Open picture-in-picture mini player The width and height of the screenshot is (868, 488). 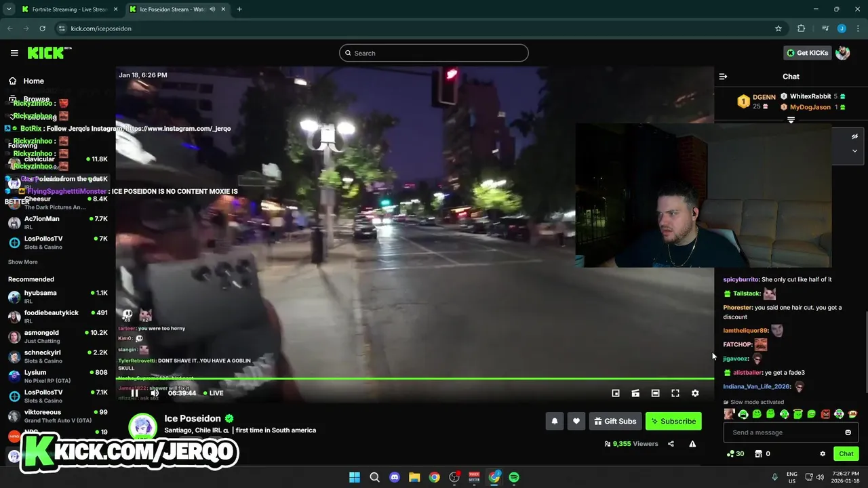(616, 393)
